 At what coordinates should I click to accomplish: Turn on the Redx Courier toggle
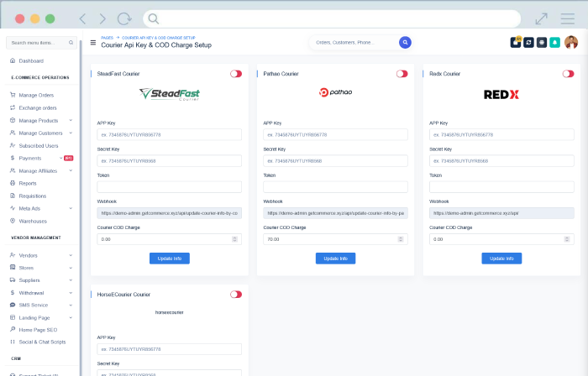click(x=568, y=74)
